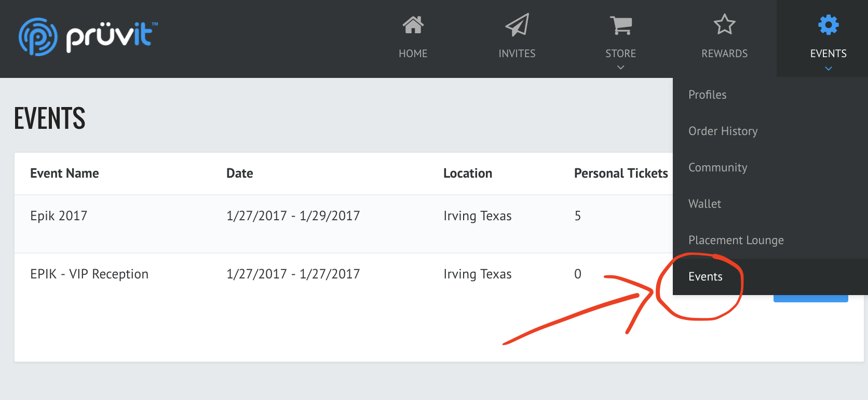Open Wallet from the gear menu

(704, 204)
